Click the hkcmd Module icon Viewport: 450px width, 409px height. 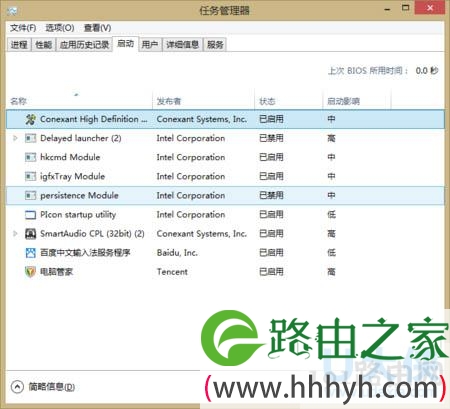tap(30, 157)
